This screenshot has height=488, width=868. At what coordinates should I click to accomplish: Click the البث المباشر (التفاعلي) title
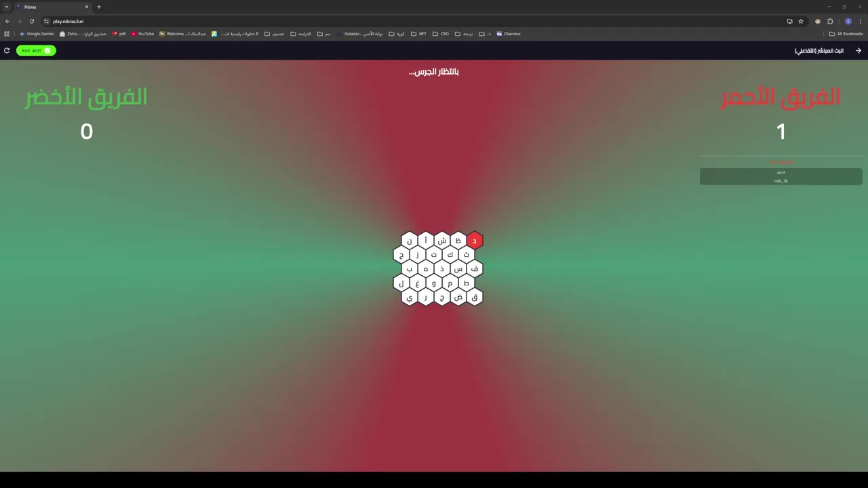(819, 51)
